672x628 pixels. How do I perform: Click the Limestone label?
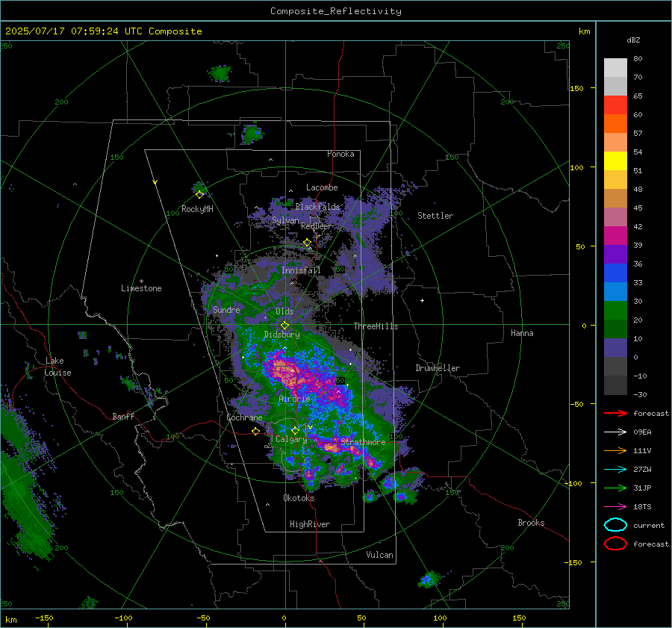(x=141, y=288)
